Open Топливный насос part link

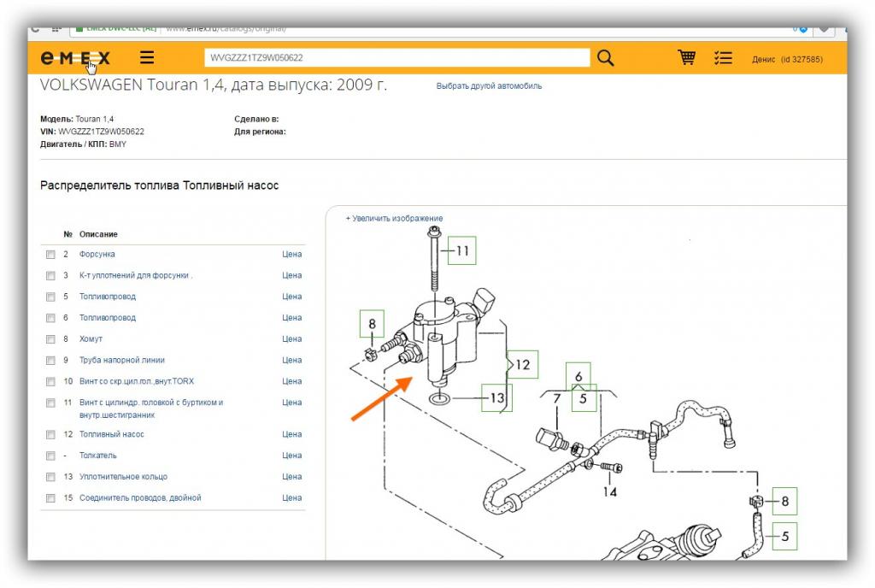click(112, 434)
